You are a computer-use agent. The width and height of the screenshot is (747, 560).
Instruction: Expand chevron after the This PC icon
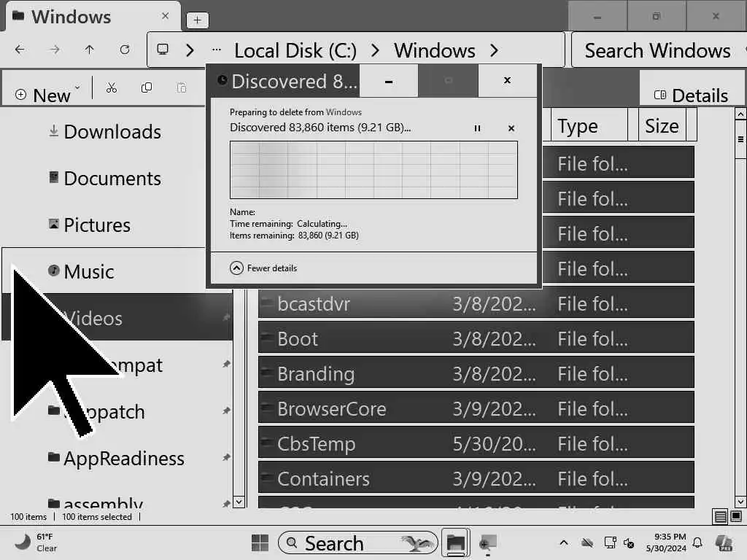point(190,50)
